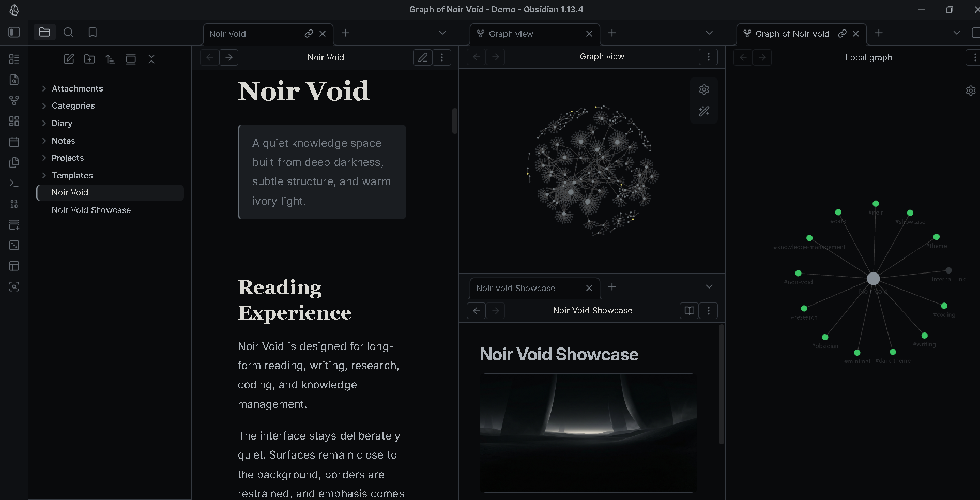
Task: Toggle auto-reveal current file in explorer
Action: [131, 59]
